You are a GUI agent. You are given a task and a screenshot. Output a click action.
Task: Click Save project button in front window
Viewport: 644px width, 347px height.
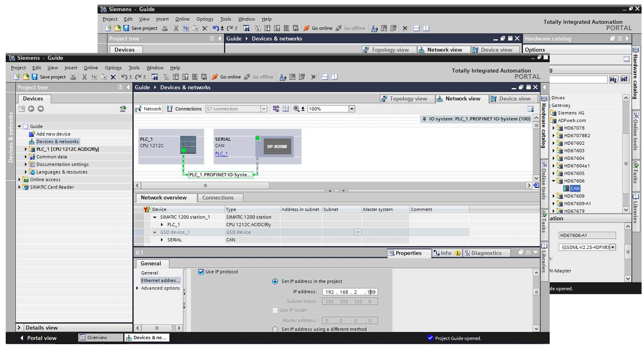49,77
